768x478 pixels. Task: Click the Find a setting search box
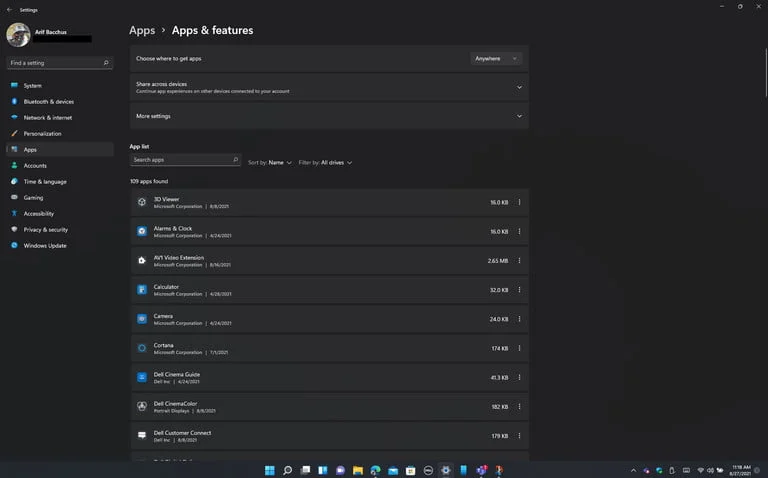60,63
